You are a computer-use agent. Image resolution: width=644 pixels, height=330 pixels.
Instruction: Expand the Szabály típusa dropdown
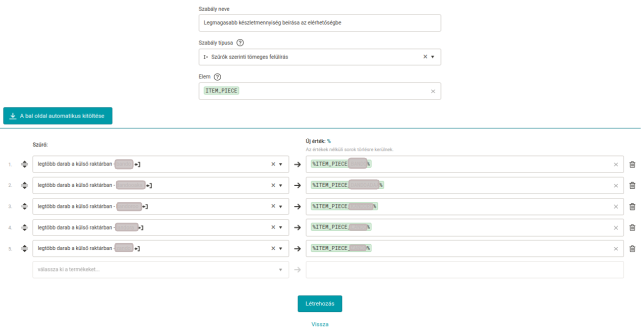[433, 57]
